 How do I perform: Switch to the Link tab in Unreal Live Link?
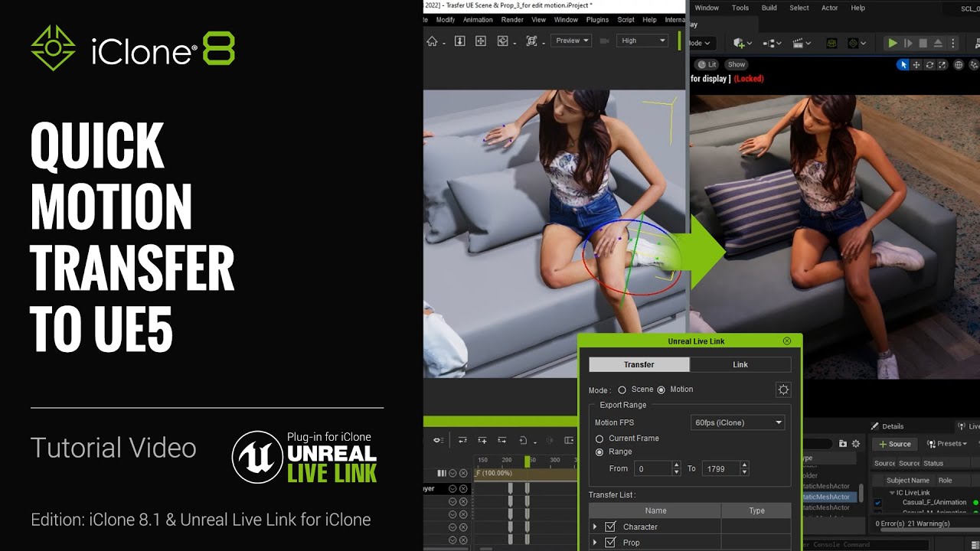740,365
